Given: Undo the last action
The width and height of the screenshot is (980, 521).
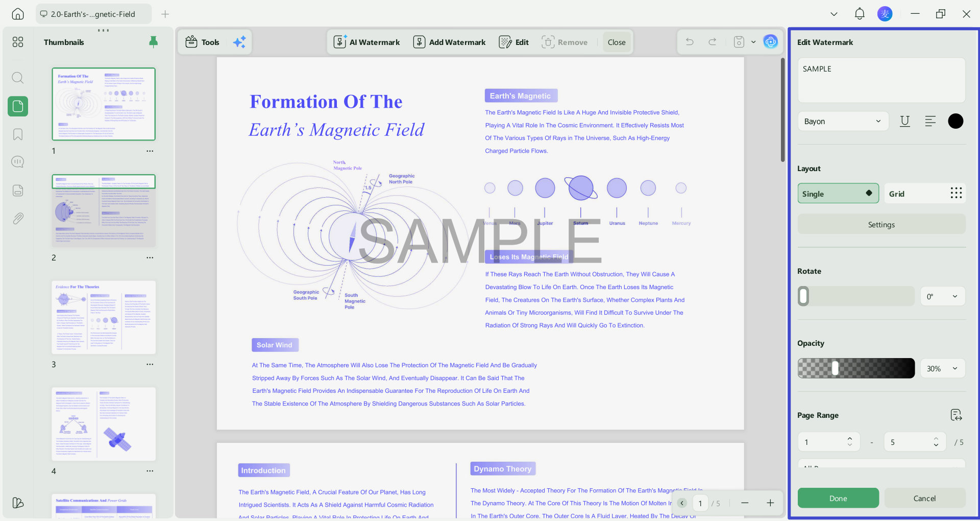Looking at the screenshot, I should click(690, 42).
